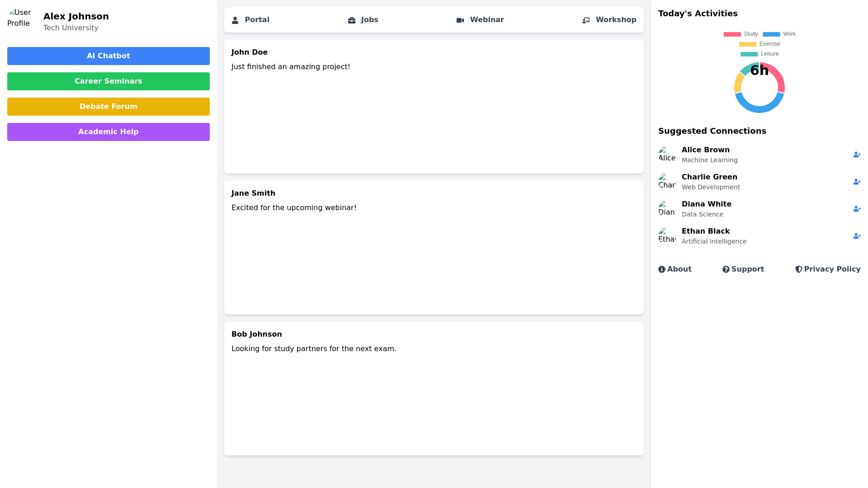The image size is (868, 488).
Task: Click the Leisure legend color swatch
Action: pyautogui.click(x=749, y=54)
